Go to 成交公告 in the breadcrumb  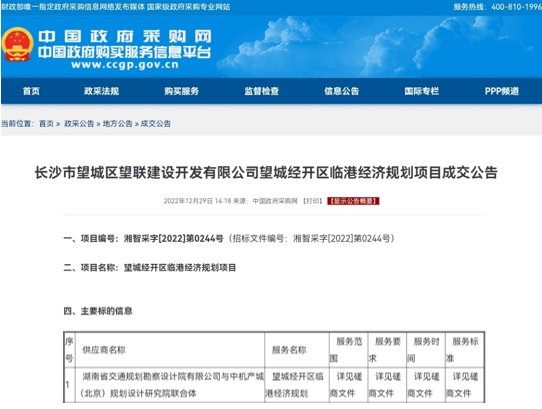156,123
